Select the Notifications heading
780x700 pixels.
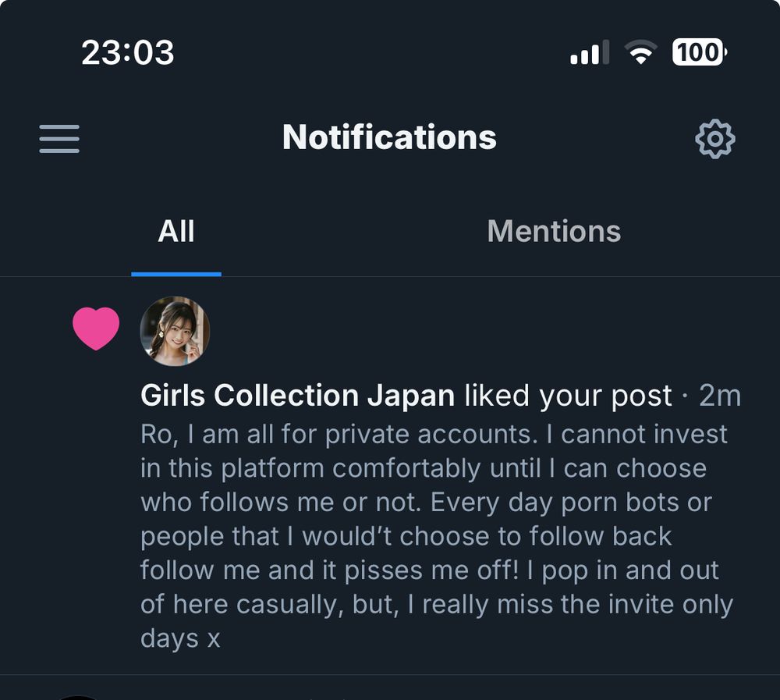click(390, 137)
